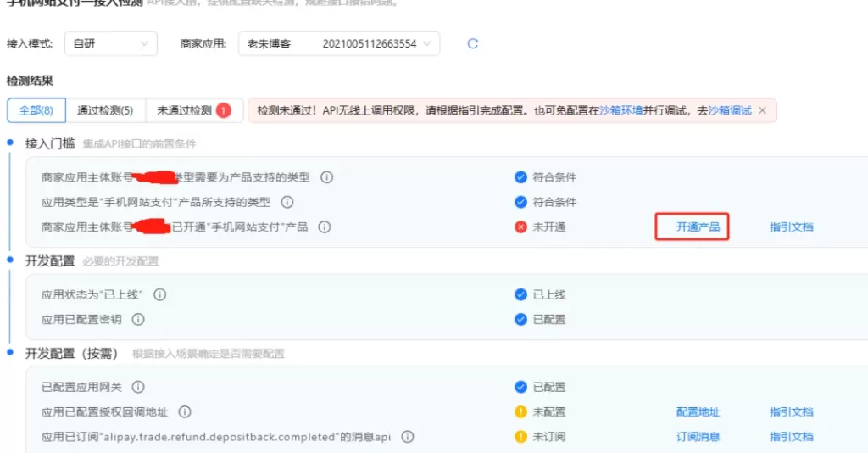The height and width of the screenshot is (453, 868).
Task: Click help icon beside 已配置应用网关
Action: [x=137, y=387]
